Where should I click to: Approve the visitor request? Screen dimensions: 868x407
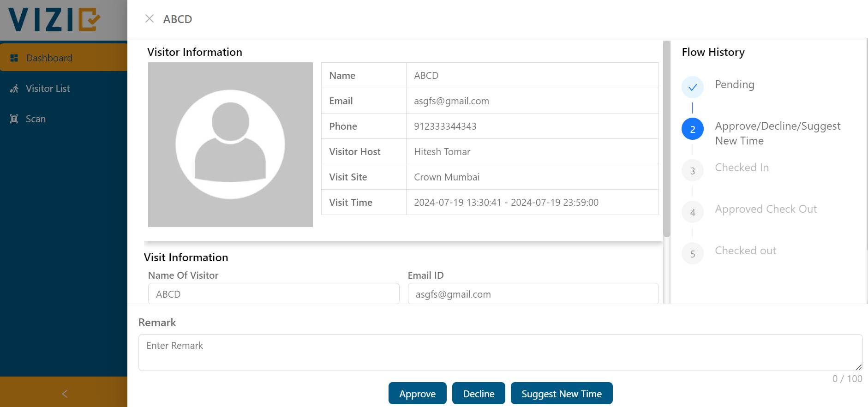point(417,394)
